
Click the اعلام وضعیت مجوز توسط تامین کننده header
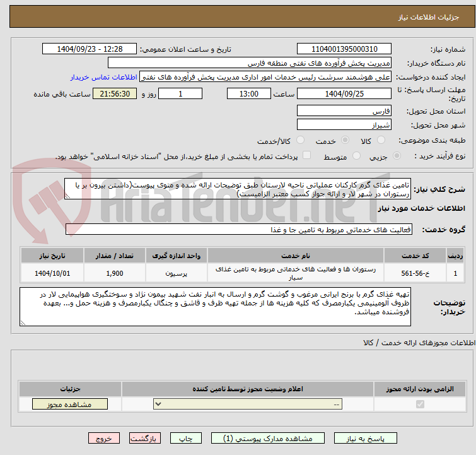point(248,389)
